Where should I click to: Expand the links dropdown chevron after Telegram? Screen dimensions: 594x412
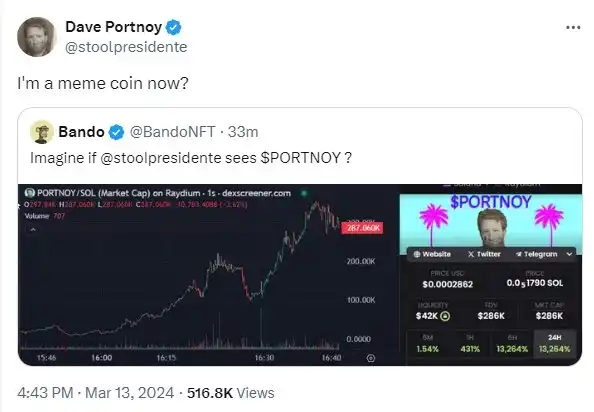pos(569,254)
